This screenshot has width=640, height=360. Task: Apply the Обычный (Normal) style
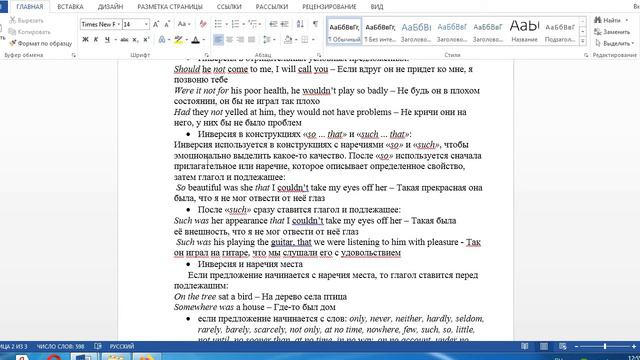tap(344, 31)
